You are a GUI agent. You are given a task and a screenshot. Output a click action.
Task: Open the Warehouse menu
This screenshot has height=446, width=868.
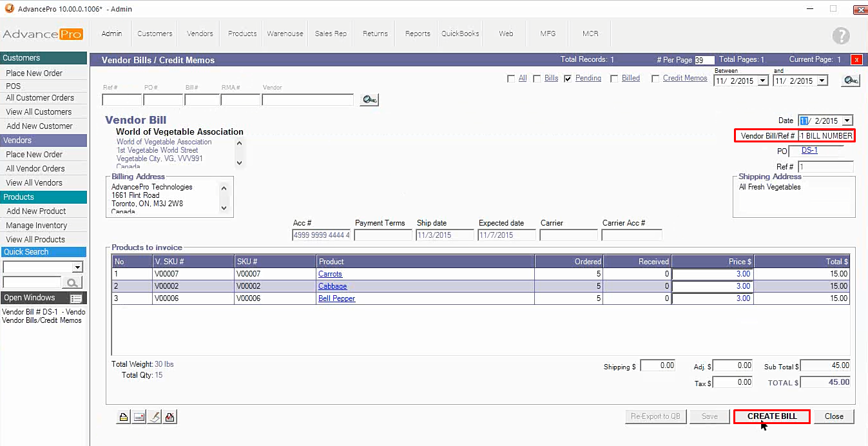click(285, 34)
